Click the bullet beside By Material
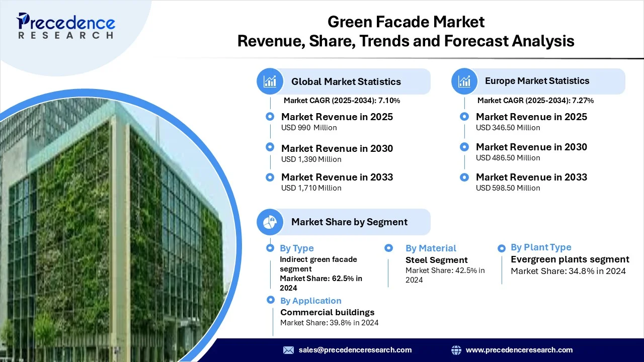The height and width of the screenshot is (362, 644). 388,248
